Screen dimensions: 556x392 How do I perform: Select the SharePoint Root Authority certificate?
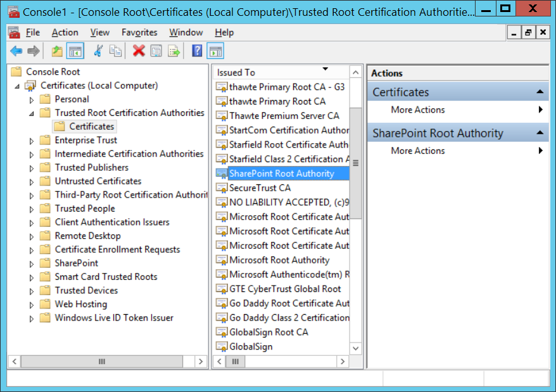[282, 174]
